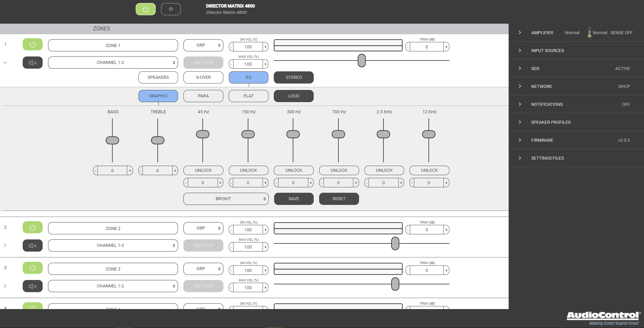Viewport: 644px width, 328px height.
Task: Unlock the 45 Hz band
Action: click(x=203, y=170)
